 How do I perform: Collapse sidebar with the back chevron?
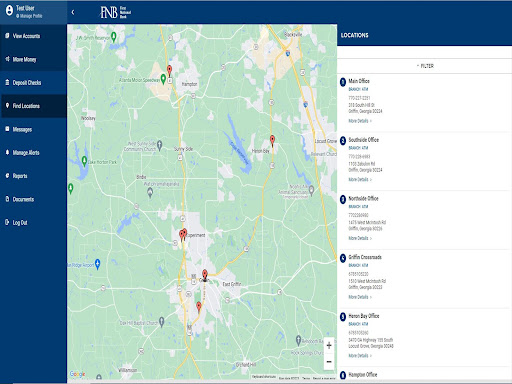pos(73,12)
